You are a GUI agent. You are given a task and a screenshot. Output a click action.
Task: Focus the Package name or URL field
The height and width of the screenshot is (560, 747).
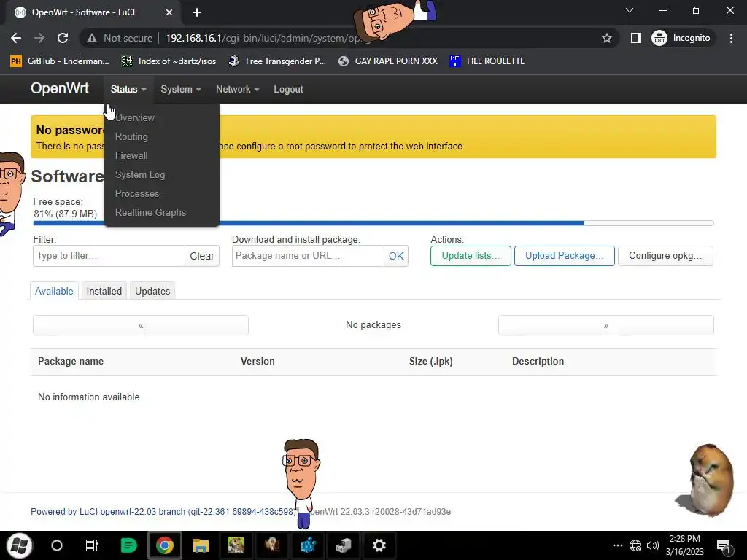(308, 256)
